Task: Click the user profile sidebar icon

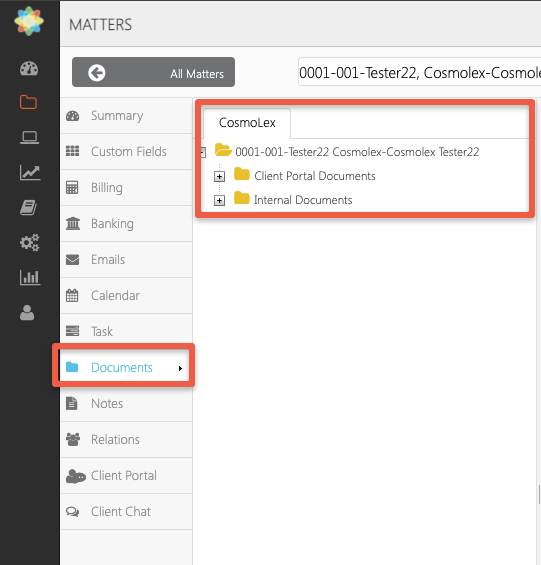Action: coord(27,313)
